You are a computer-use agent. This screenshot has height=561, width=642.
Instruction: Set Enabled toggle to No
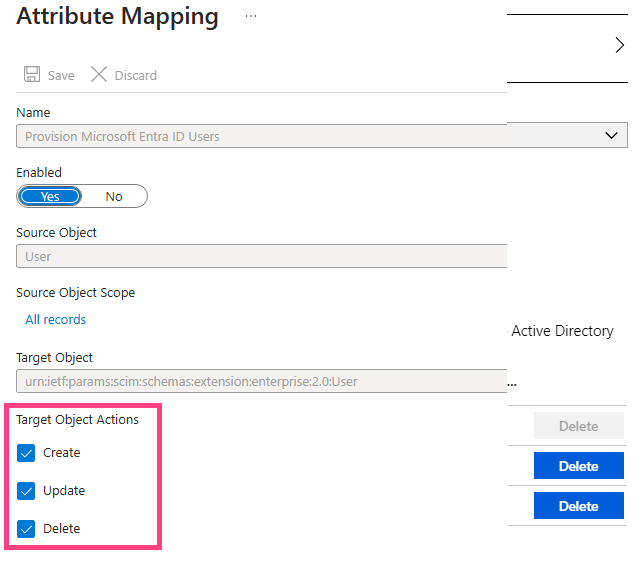[x=114, y=197]
